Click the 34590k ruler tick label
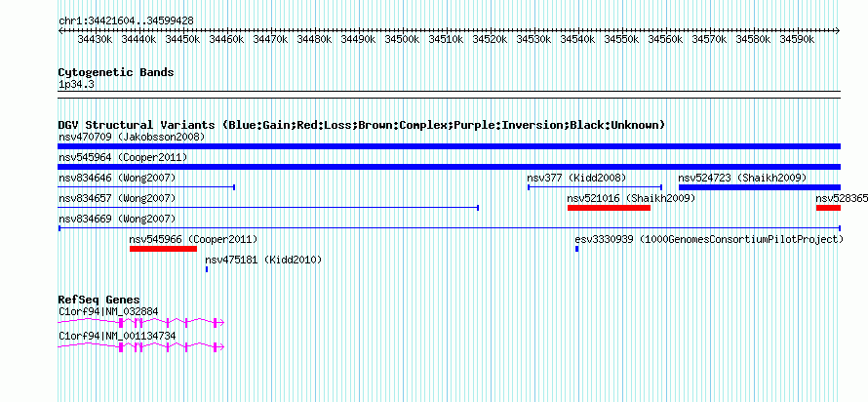The height and width of the screenshot is (402, 868). [798, 40]
